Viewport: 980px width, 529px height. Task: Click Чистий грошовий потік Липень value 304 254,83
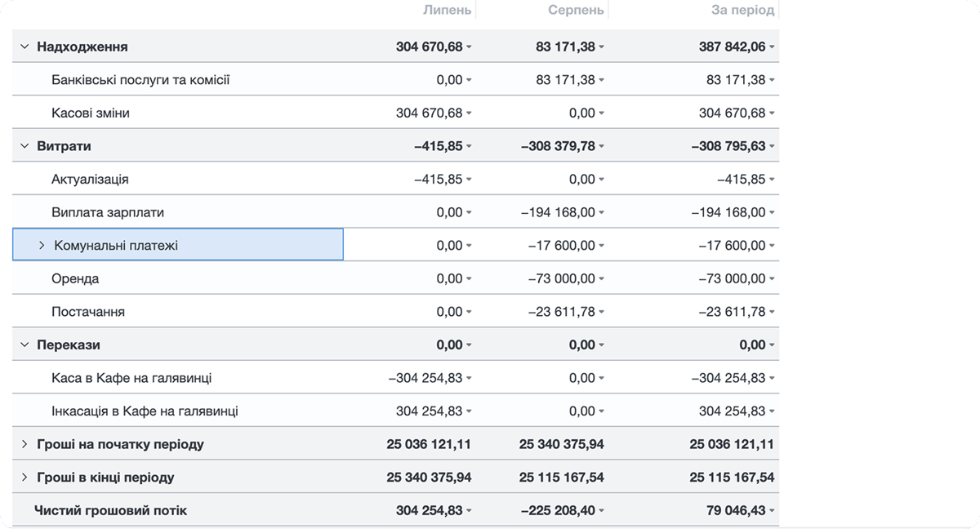[430, 510]
